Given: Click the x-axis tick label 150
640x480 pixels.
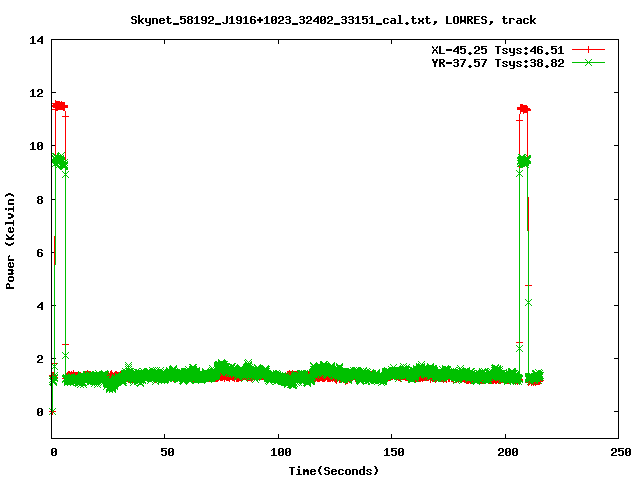Looking at the screenshot, I should (x=394, y=452).
